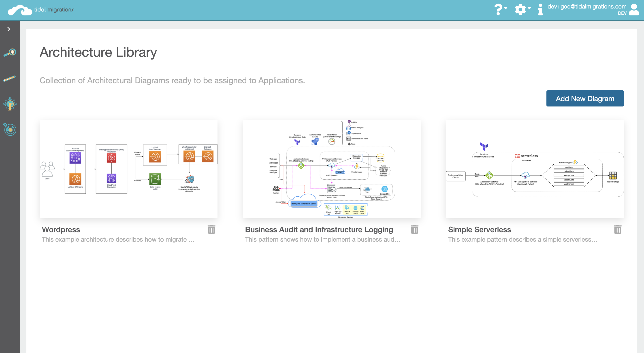644x353 pixels.
Task: Open the user profile avatar icon
Action: click(634, 9)
